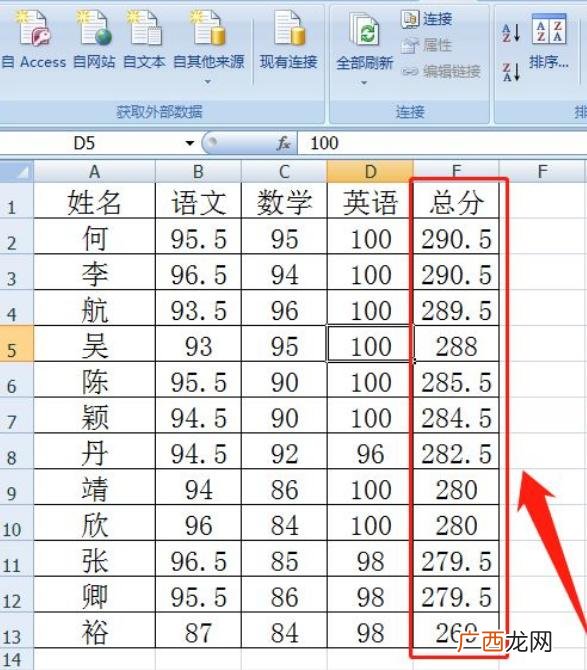Select the name cell 吴
The height and width of the screenshot is (670, 587).
tap(94, 344)
